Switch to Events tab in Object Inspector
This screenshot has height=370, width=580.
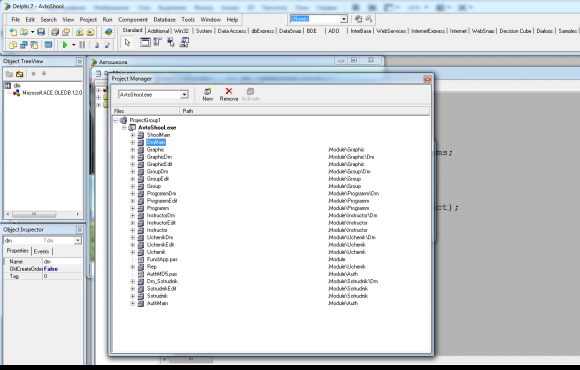pyautogui.click(x=41, y=252)
